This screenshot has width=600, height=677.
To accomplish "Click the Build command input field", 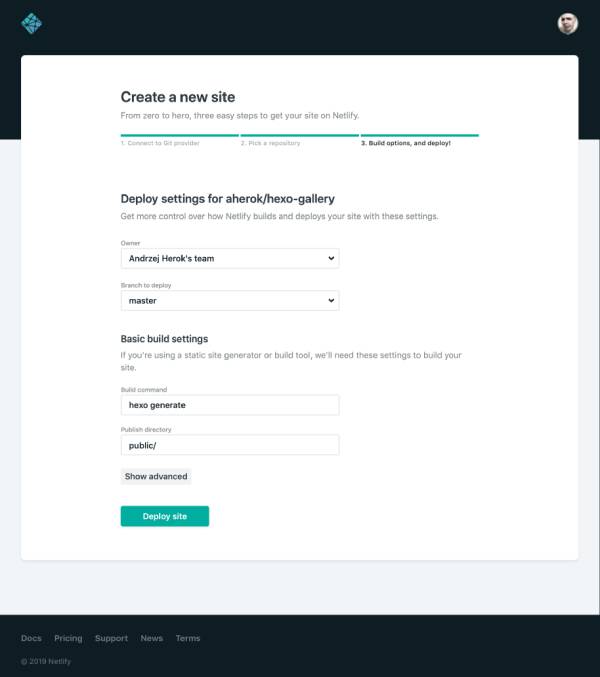I will pyautogui.click(x=230, y=405).
